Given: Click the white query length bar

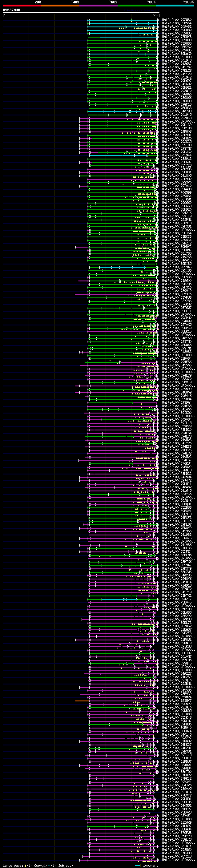Looking at the screenshot, I should (81, 13).
